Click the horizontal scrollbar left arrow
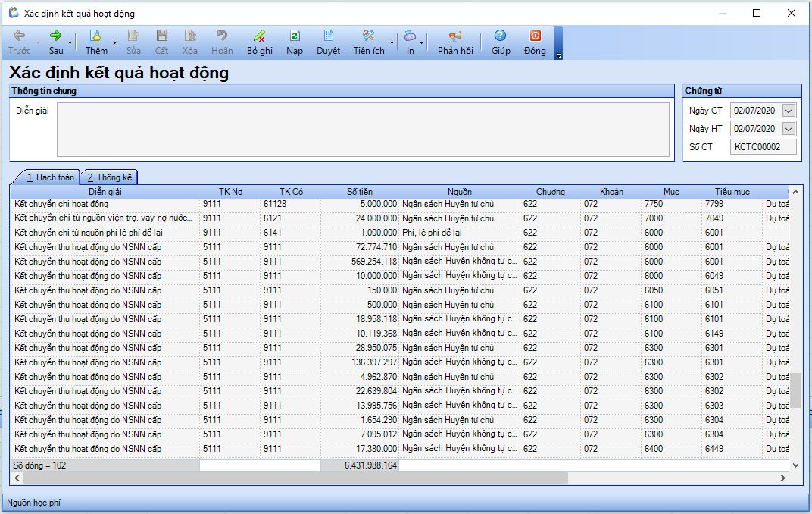 [17, 478]
